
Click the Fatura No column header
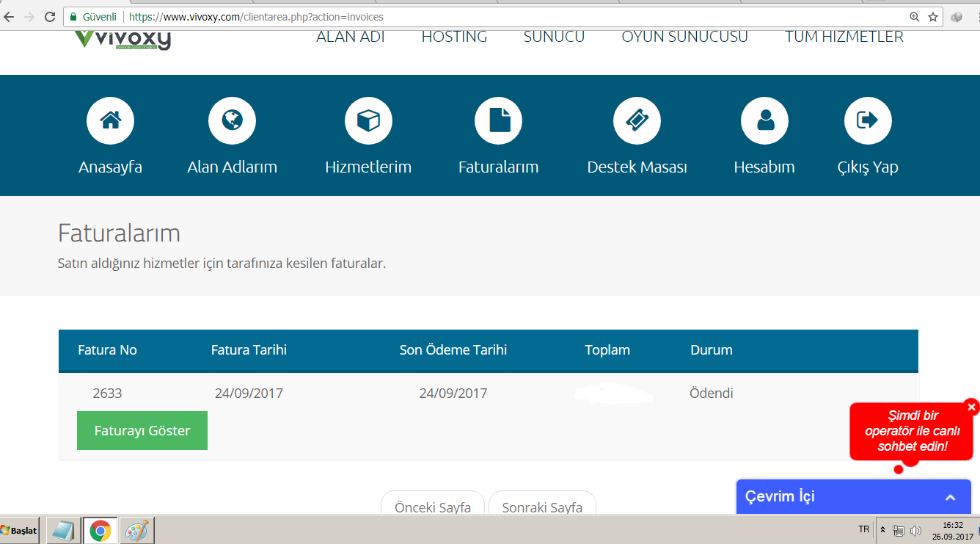point(107,350)
